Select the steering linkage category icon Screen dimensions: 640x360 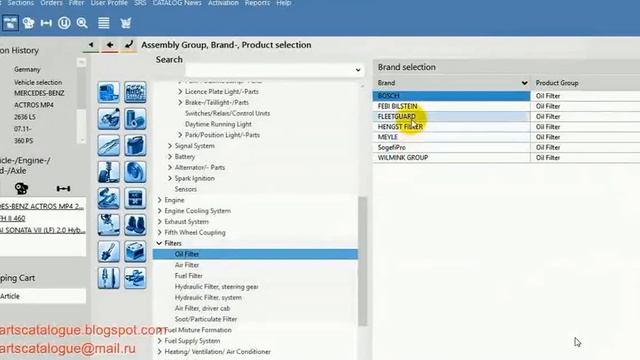tap(109, 225)
